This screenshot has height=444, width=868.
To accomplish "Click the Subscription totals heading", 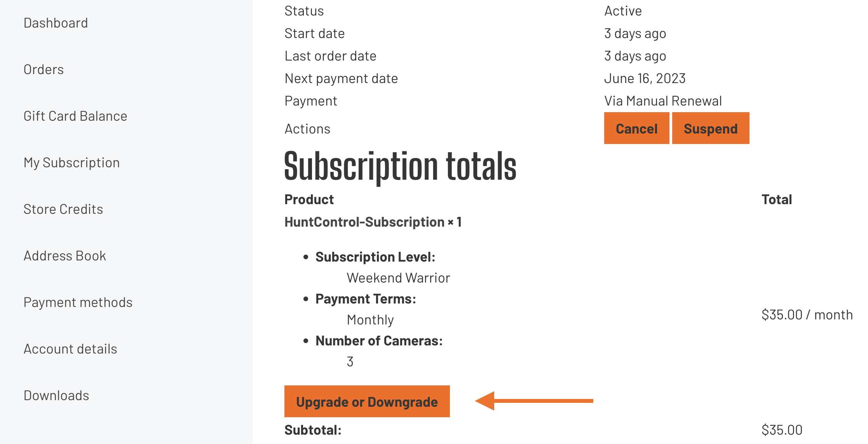I will [x=400, y=166].
